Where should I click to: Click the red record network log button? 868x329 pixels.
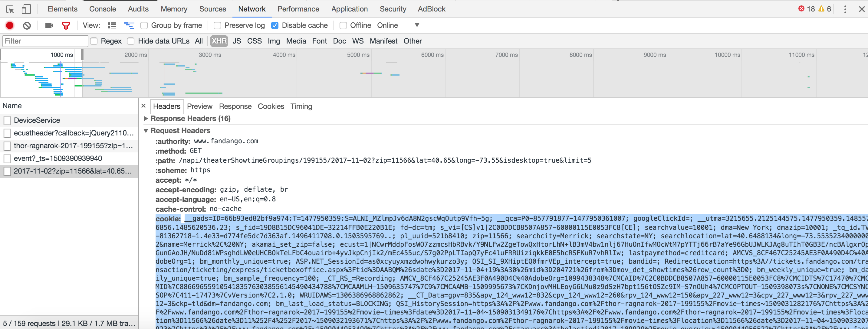(10, 25)
